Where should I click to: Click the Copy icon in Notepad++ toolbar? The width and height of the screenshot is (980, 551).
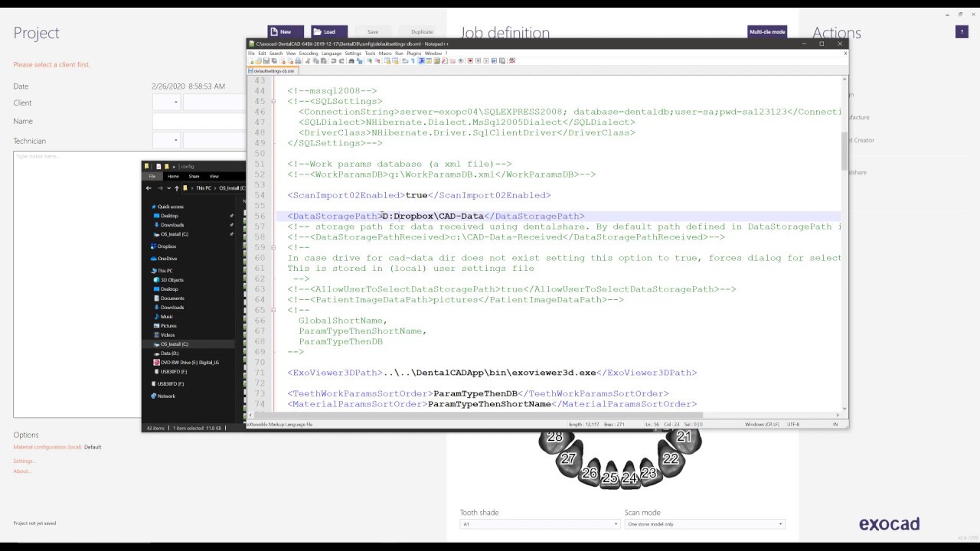(x=316, y=61)
